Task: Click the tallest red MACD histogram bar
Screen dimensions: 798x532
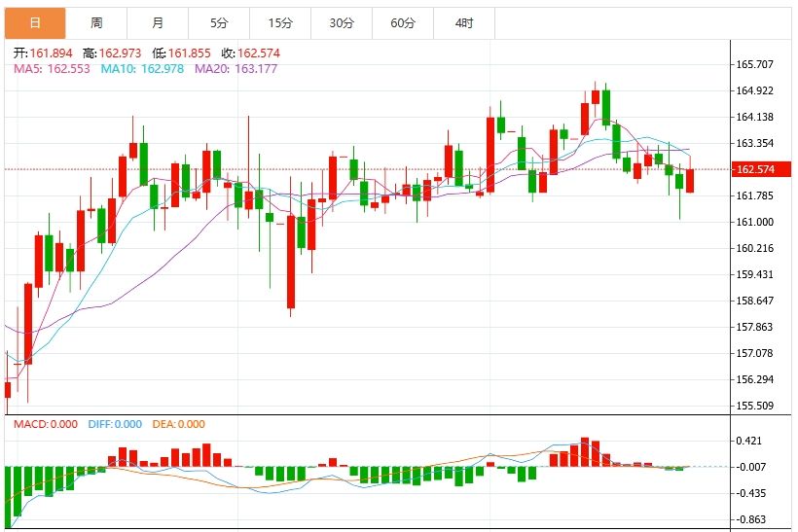Action: tap(585, 452)
